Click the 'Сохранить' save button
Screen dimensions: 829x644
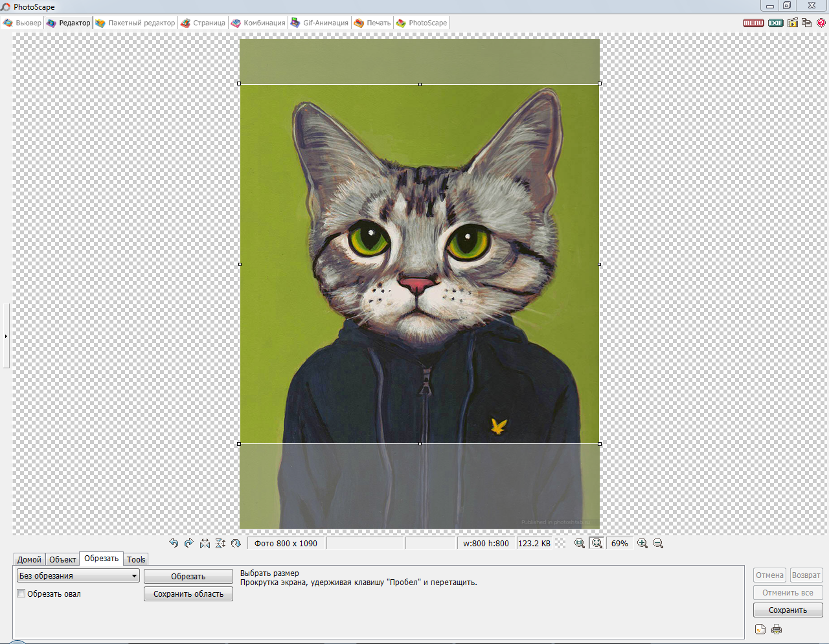[788, 610]
